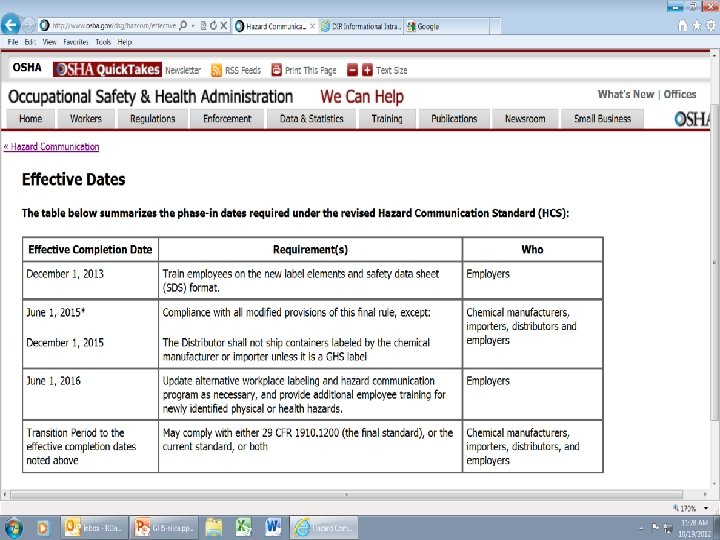This screenshot has height=540, width=720.
Task: Open Outlook Inbox taskbar button
Action: coord(93,528)
